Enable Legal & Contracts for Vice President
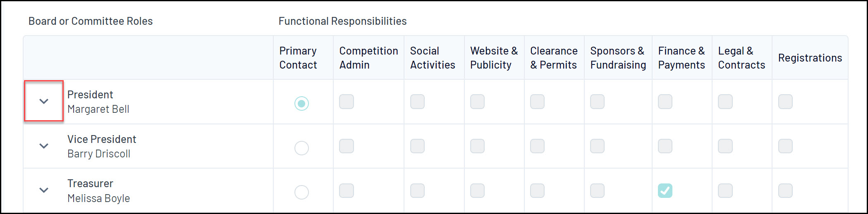This screenshot has height=214, width=868. [x=725, y=146]
